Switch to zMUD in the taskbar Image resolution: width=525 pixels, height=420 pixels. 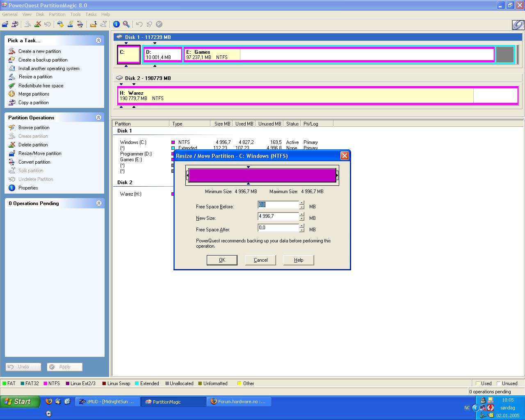point(107,402)
